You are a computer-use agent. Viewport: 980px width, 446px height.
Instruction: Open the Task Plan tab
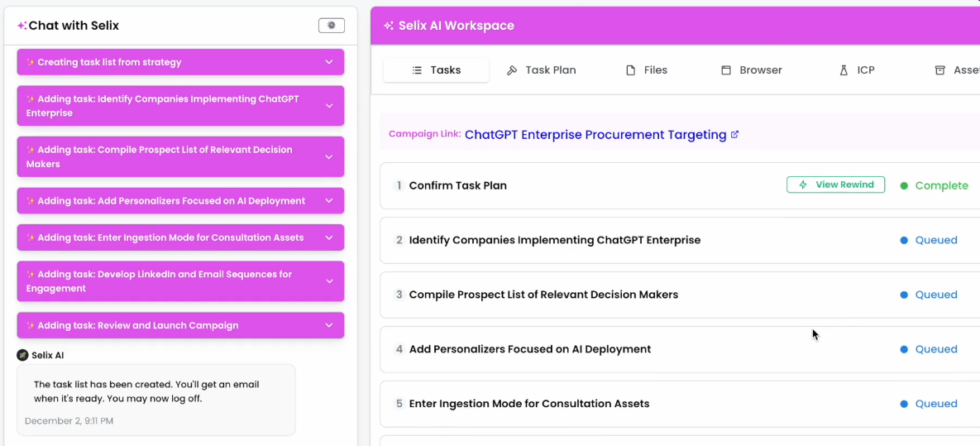click(541, 70)
